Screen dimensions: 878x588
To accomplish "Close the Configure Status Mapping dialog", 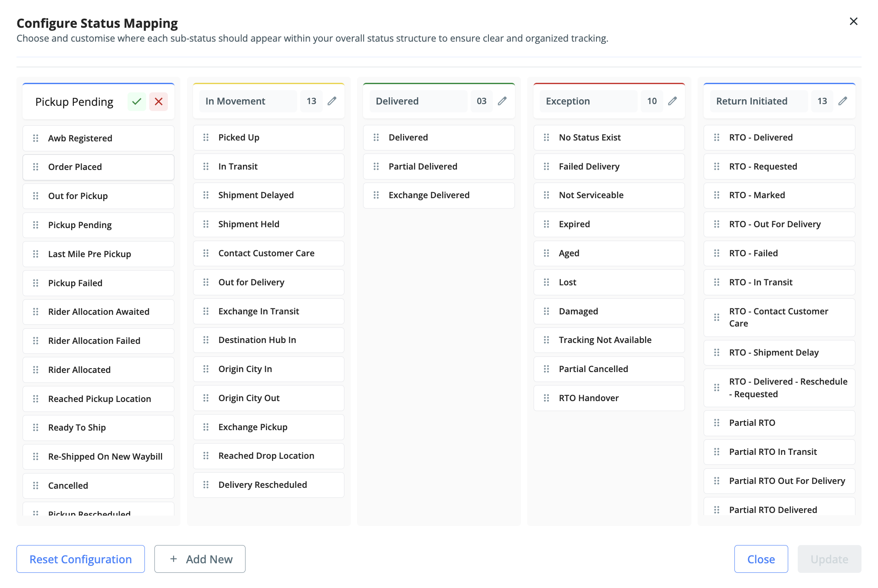I will coord(853,21).
